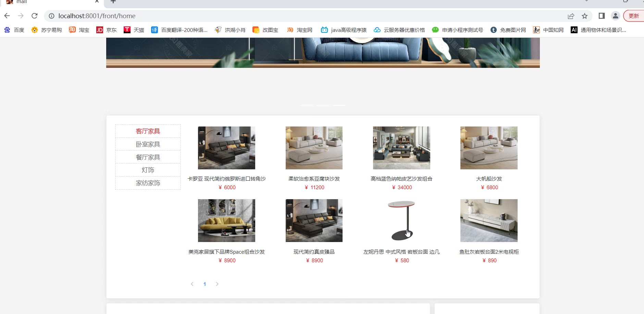Click the ¥ 580 price
Image resolution: width=644 pixels, height=314 pixels.
pyautogui.click(x=402, y=261)
